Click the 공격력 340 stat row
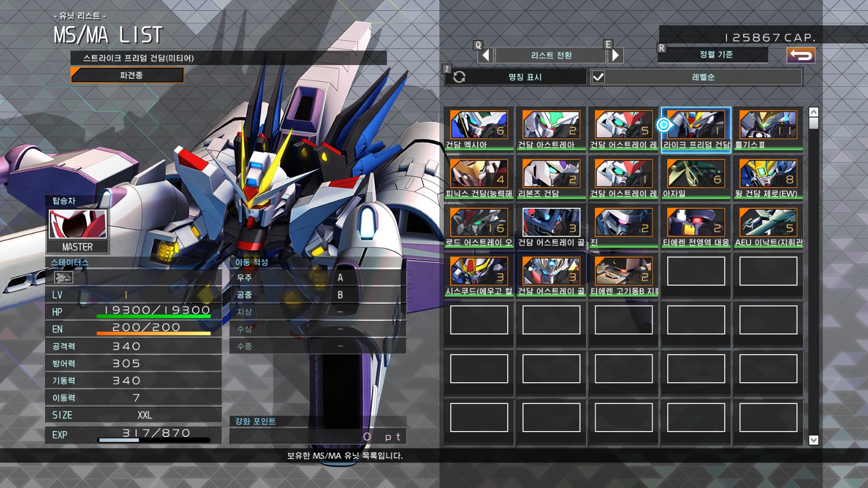 (x=133, y=346)
